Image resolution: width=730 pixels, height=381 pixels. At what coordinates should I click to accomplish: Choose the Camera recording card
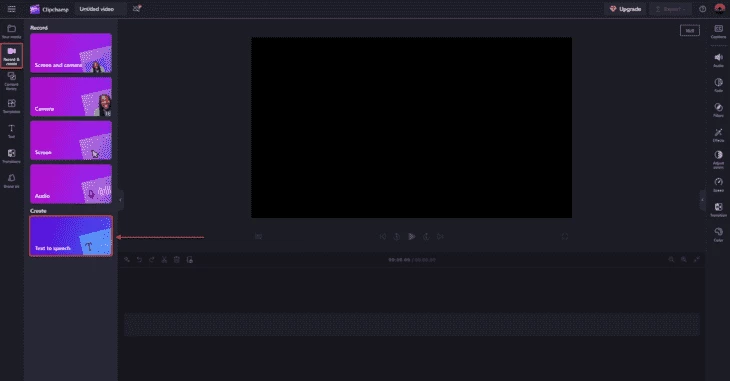[x=71, y=97]
